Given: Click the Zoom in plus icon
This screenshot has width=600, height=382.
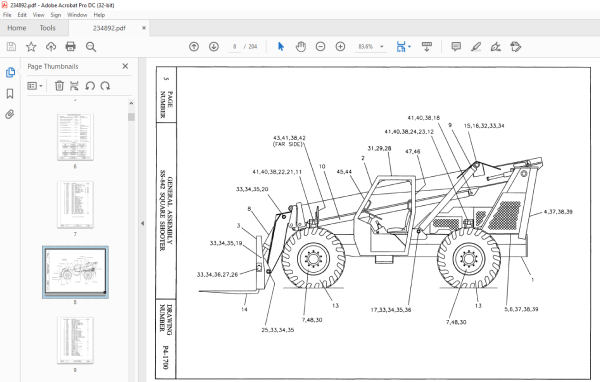Looking at the screenshot, I should click(340, 47).
